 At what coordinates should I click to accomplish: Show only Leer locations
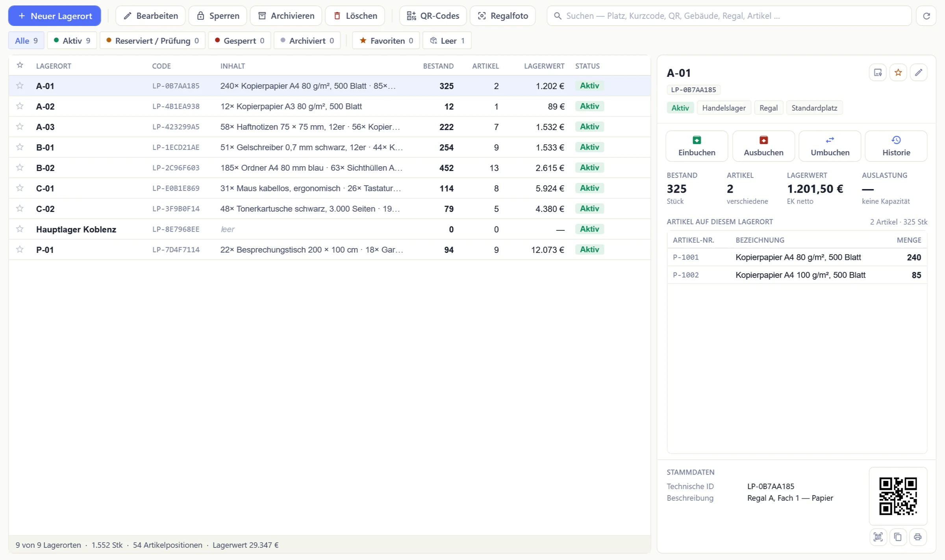click(x=447, y=41)
